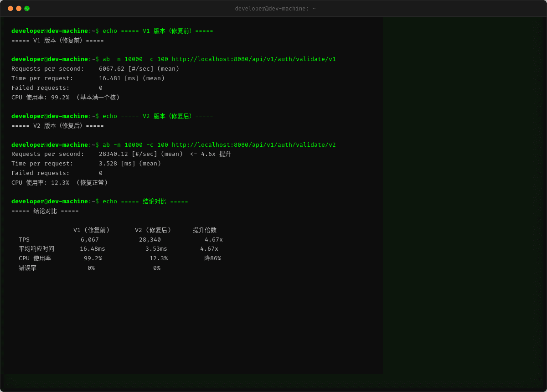Image resolution: width=547 pixels, height=392 pixels.
Task: Click CPU 使用率: 12.3% (恢复正常) line
Action: [x=60, y=183]
